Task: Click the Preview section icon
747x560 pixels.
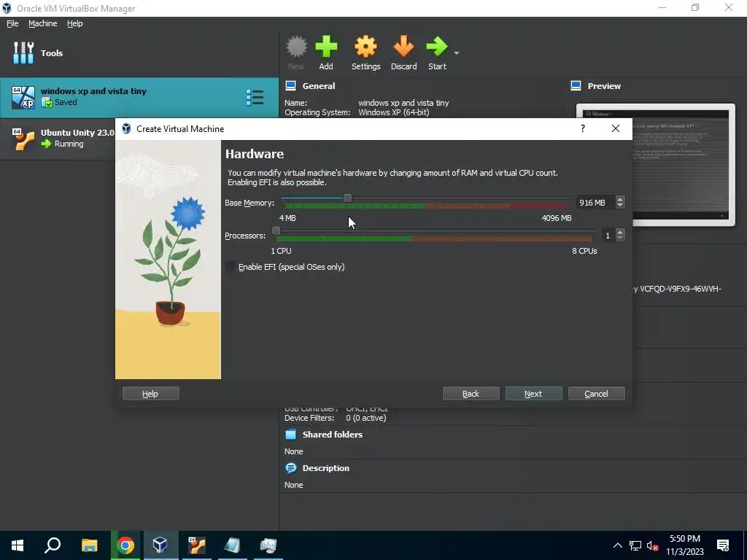Action: pos(576,86)
